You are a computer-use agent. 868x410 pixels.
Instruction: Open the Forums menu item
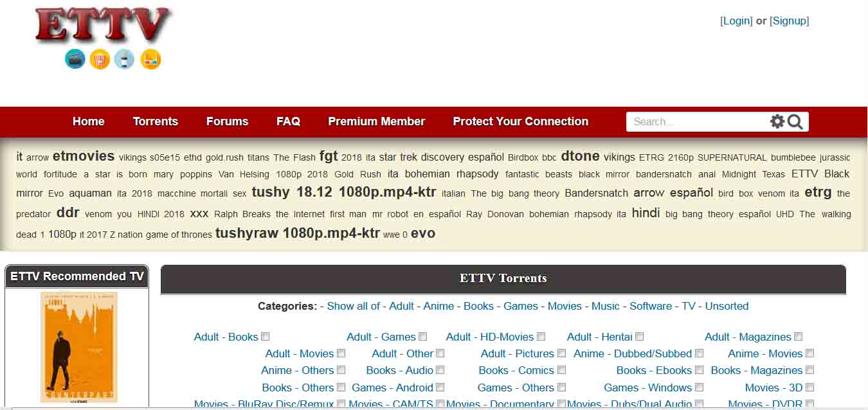227,121
